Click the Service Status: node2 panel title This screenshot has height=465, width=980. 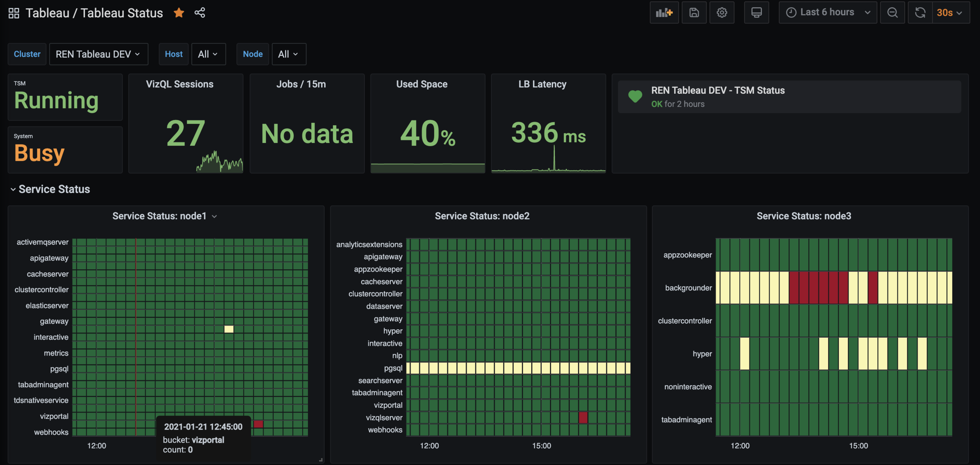pos(482,216)
